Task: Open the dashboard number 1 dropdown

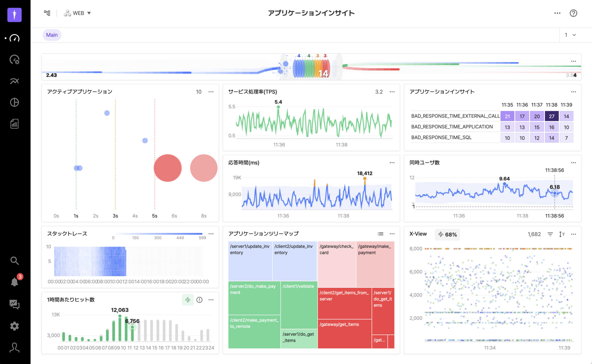Action: click(x=570, y=35)
